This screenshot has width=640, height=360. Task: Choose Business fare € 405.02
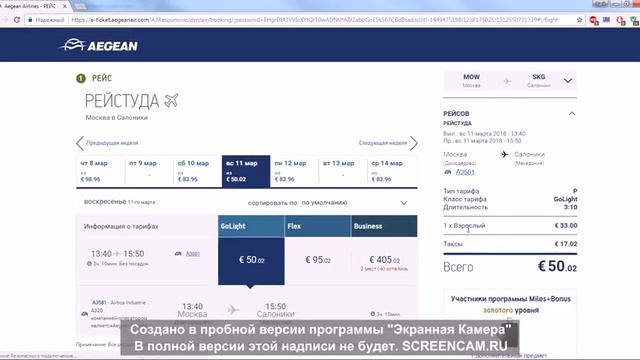tap(384, 261)
